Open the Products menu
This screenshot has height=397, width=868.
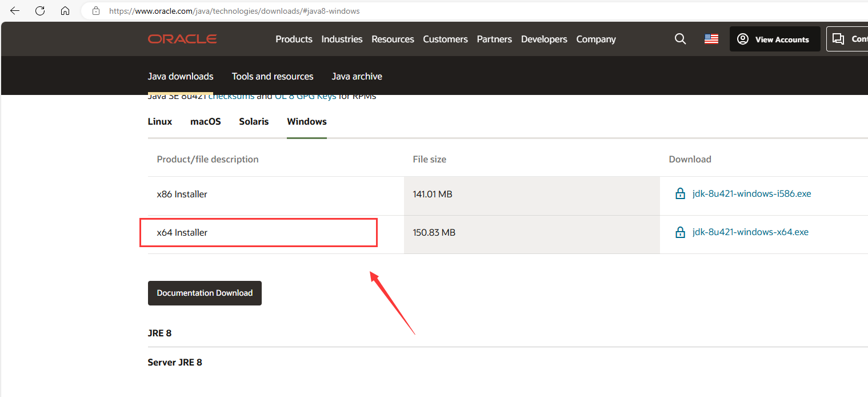pos(294,39)
